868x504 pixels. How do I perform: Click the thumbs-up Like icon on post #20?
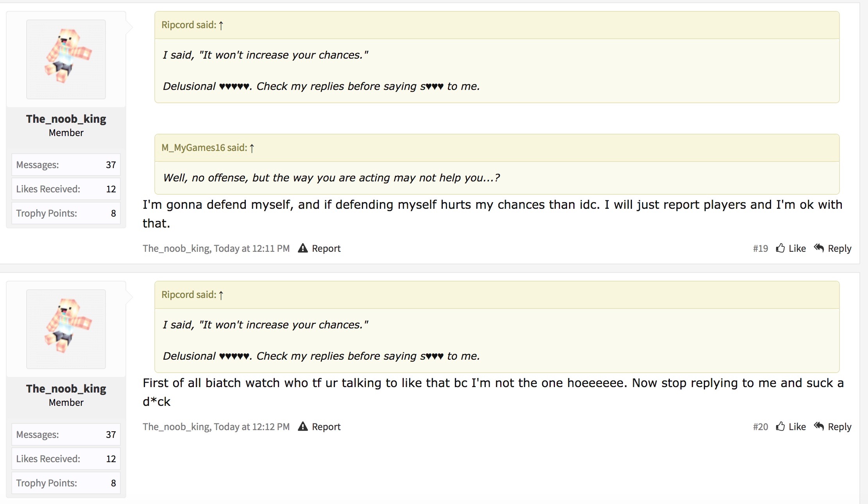[780, 426]
